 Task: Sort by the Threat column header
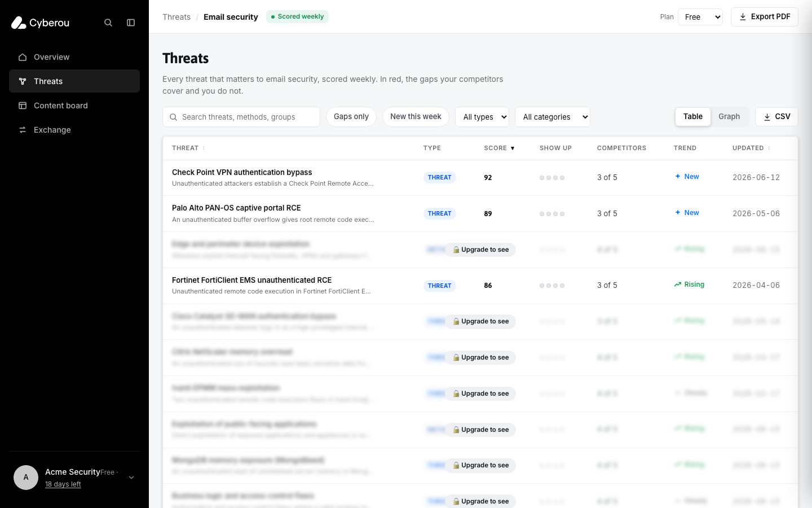pyautogui.click(x=188, y=148)
